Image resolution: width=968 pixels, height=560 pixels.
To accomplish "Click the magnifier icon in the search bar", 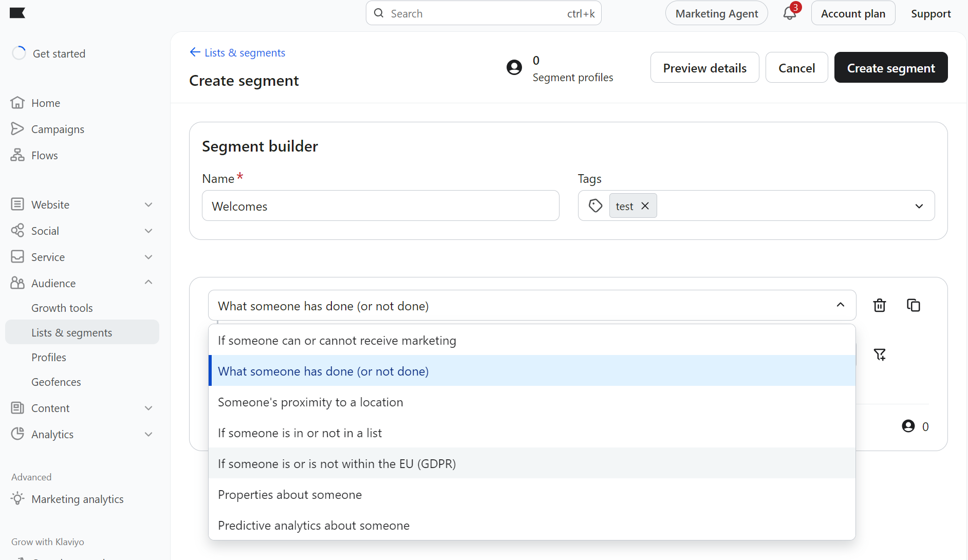I will [x=379, y=13].
